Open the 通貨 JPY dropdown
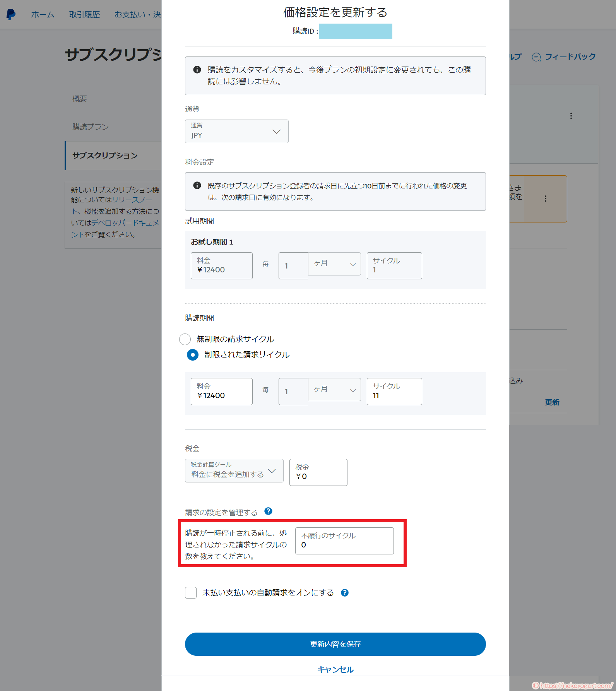Viewport: 616px width, 691px height. 236,132
